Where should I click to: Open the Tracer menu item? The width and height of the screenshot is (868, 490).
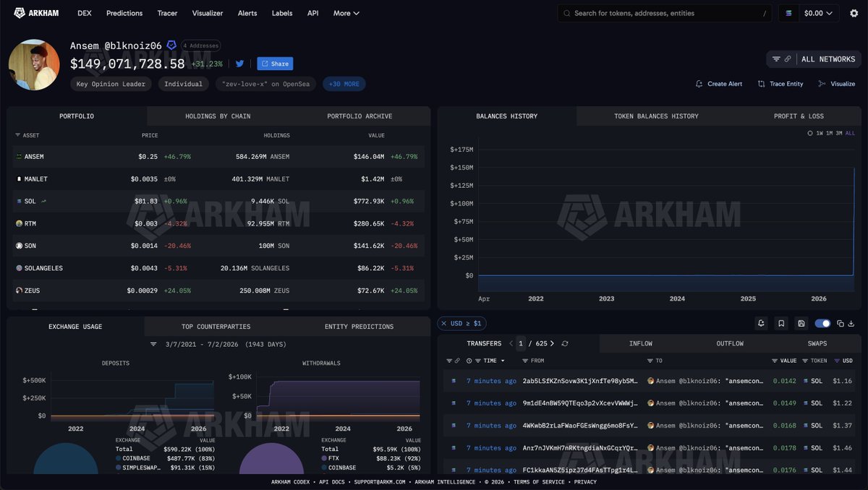167,13
